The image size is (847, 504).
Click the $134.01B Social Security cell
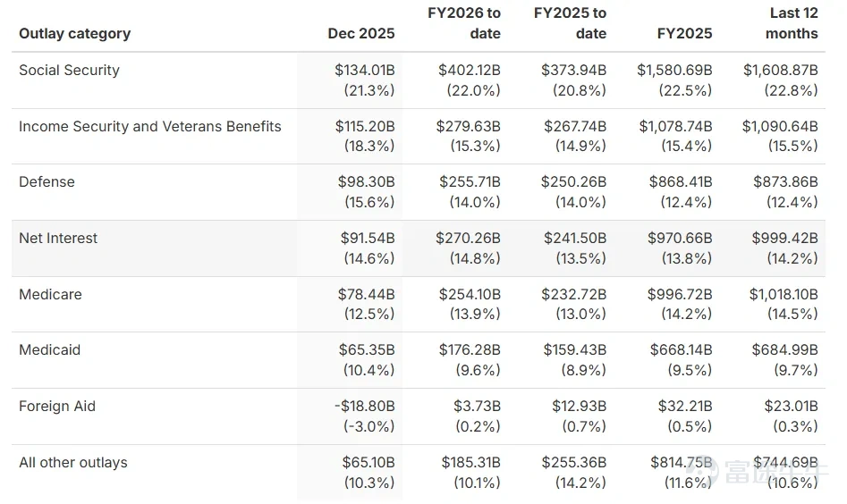point(364,70)
